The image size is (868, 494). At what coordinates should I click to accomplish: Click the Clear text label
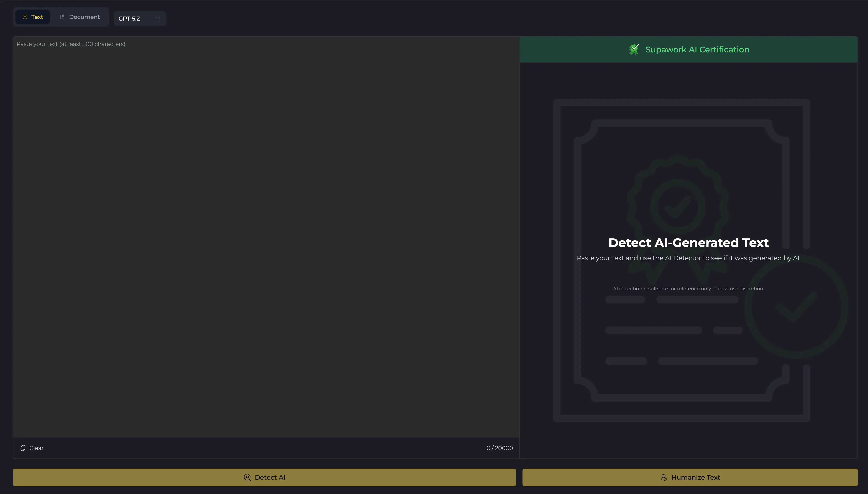pyautogui.click(x=36, y=448)
